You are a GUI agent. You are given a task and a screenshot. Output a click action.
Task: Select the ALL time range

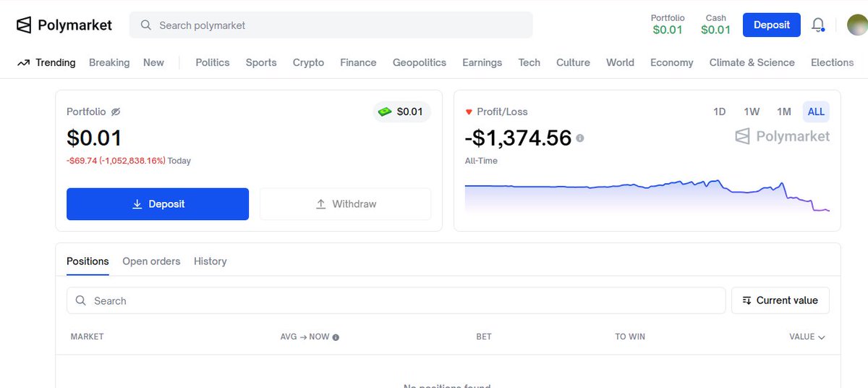(816, 111)
